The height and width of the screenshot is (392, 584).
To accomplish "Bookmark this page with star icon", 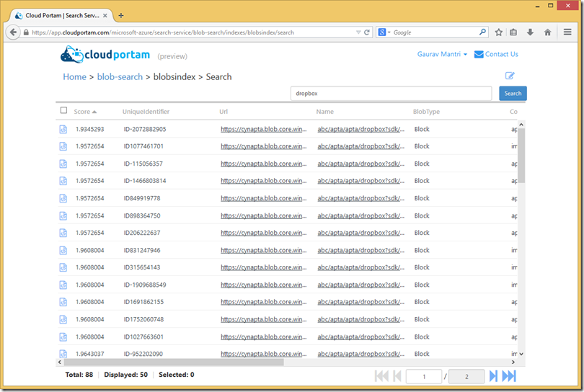I will 499,32.
